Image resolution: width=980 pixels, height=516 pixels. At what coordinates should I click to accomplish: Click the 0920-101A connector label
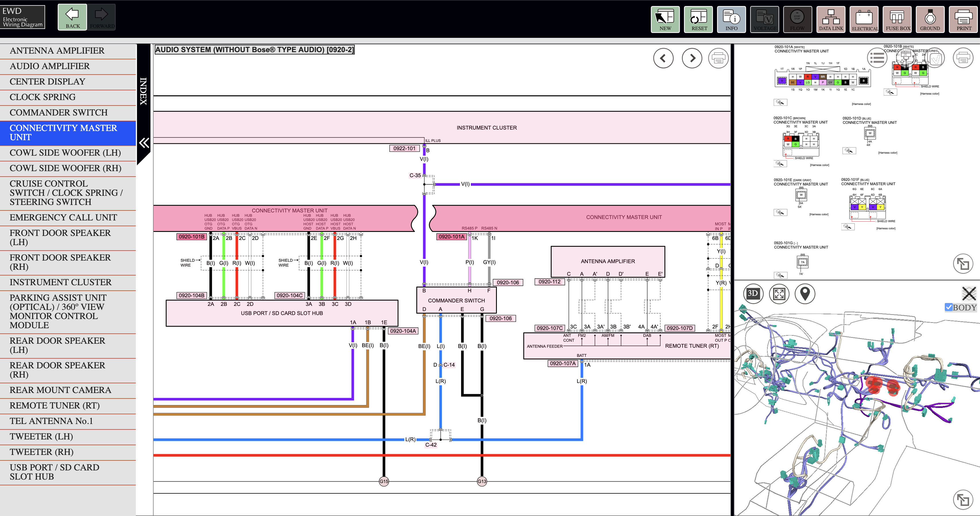[451, 237]
